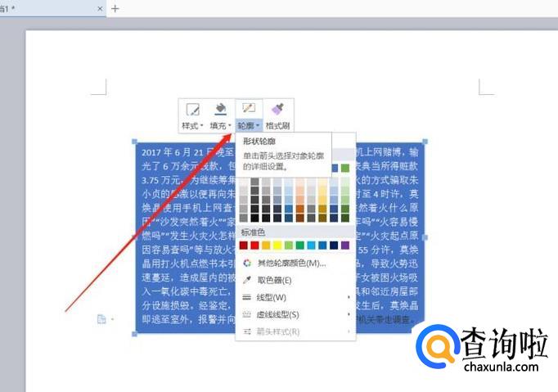Open a new tab with the plus icon

click(x=115, y=8)
